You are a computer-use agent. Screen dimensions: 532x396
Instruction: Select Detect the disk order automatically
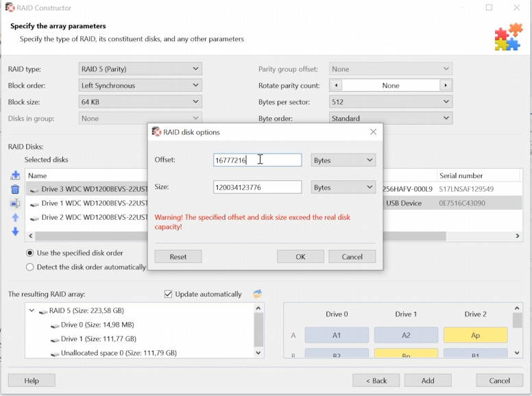(30, 267)
